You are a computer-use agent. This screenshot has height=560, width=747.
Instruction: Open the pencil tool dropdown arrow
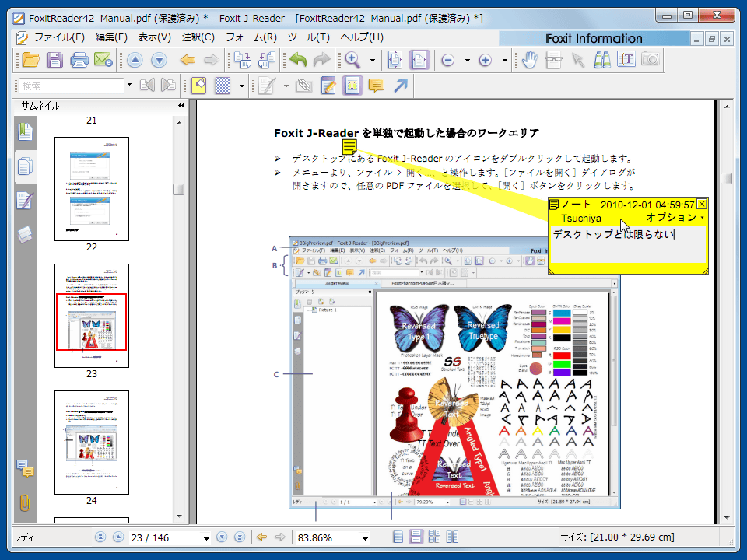(286, 86)
